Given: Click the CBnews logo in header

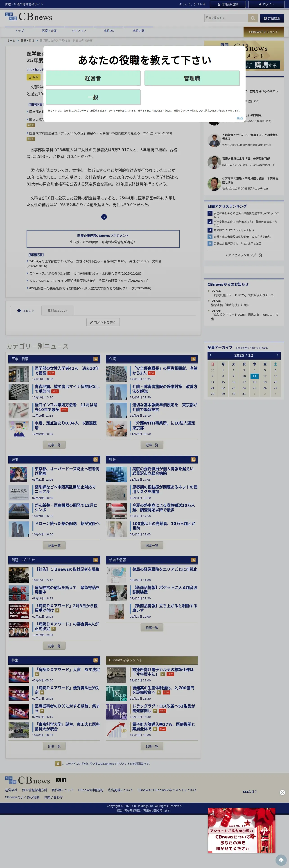Looking at the screenshot, I should click(29, 17).
